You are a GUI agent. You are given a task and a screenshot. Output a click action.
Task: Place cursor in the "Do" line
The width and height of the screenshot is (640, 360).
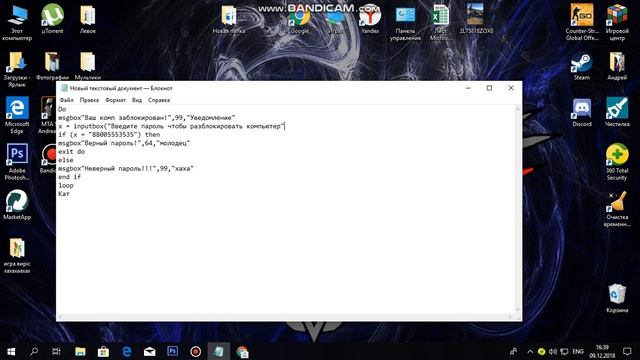62,109
